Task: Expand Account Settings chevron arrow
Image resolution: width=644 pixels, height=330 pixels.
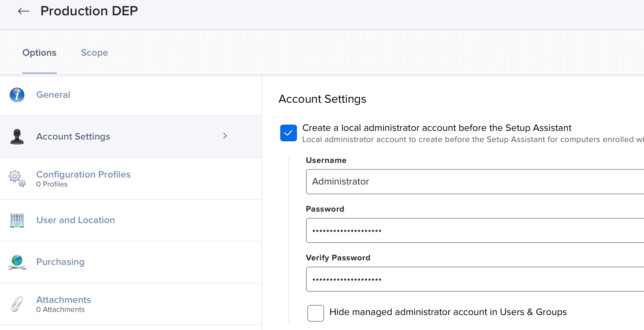Action: 225,136
